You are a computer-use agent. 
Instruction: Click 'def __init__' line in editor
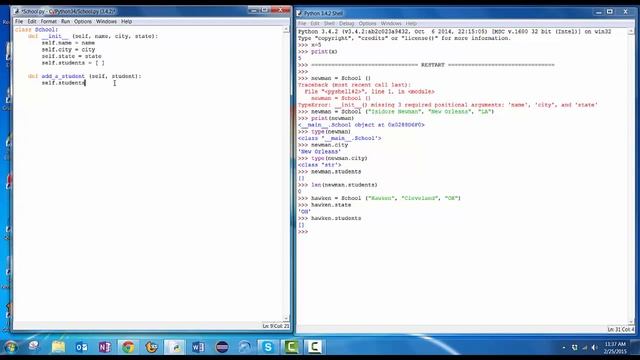pos(93,36)
